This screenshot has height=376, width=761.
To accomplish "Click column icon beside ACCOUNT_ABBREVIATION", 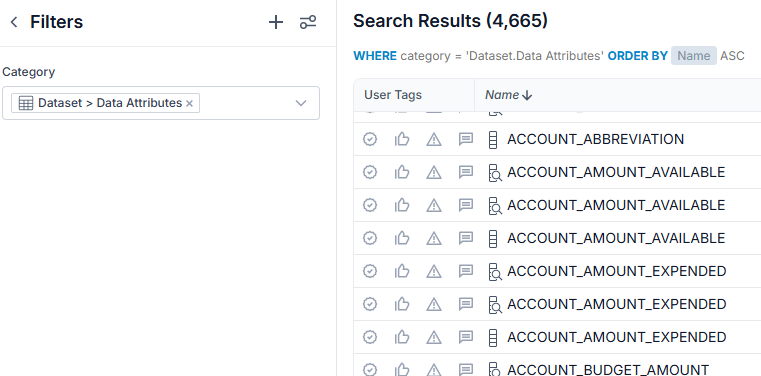I will pyautogui.click(x=493, y=140).
